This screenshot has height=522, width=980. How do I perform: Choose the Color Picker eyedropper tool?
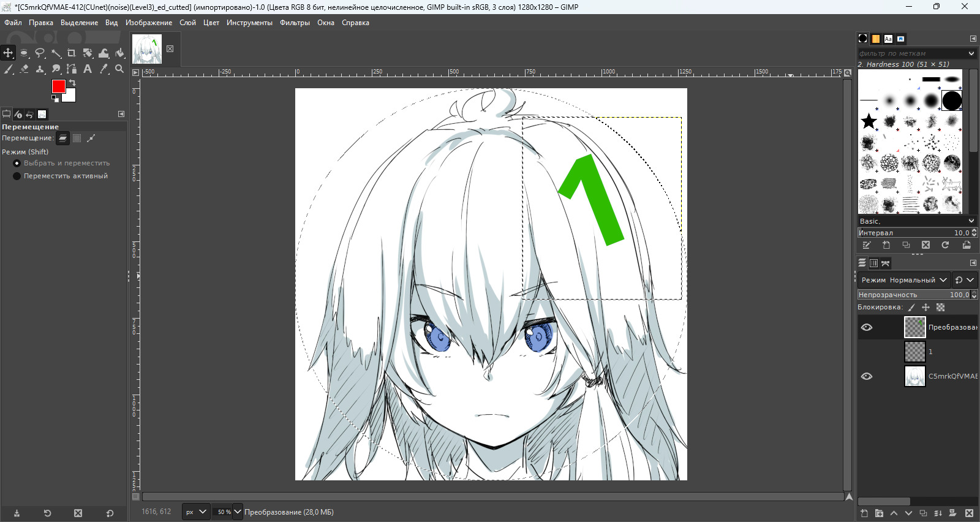click(x=104, y=69)
